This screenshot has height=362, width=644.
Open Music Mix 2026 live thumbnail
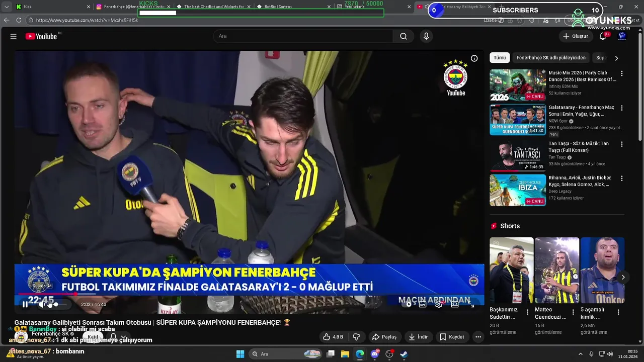[518, 85]
